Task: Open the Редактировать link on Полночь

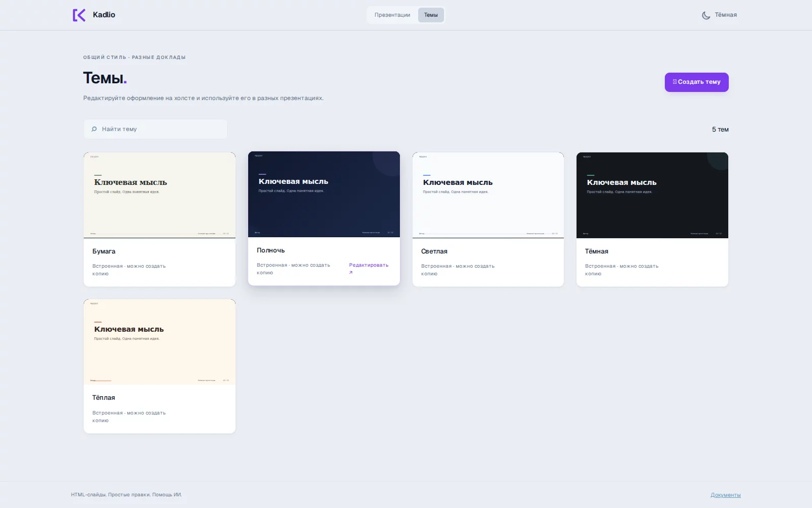Action: (369, 268)
